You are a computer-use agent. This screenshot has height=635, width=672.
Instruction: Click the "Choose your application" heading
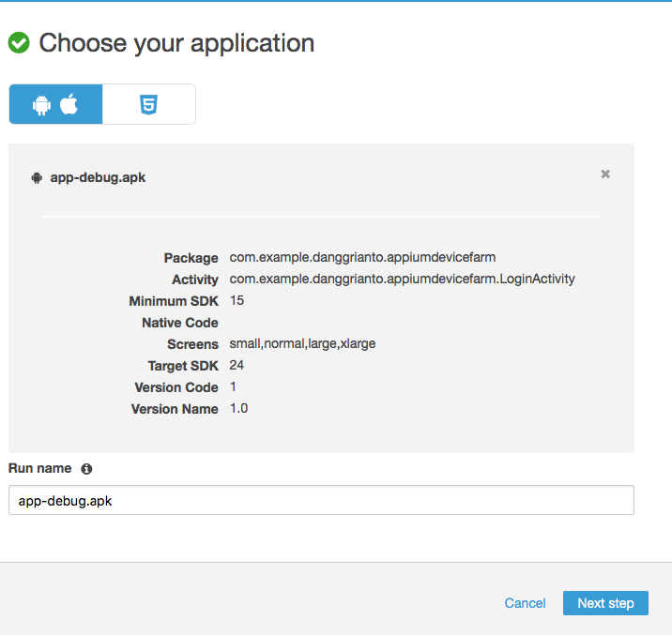pos(176,43)
